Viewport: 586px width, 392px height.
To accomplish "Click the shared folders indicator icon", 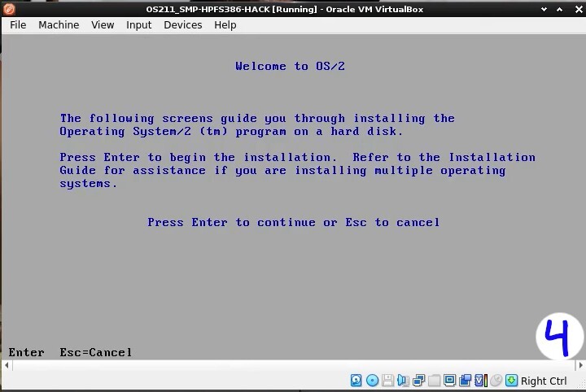I will coord(434,381).
